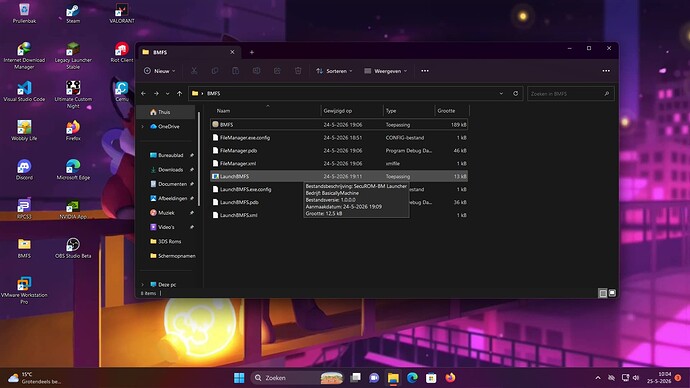Click the Delete (trash) toolbar icon
Screen dimensions: 690x388
pos(298,71)
